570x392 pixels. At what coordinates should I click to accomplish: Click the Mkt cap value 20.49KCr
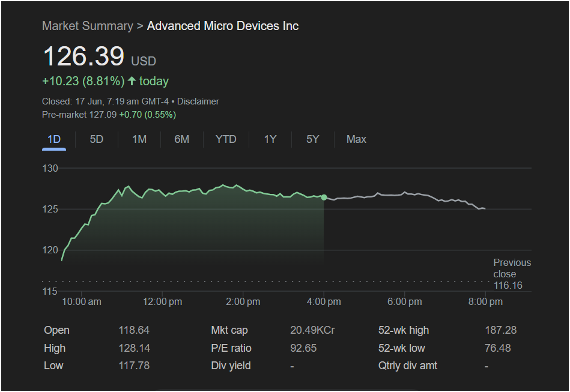pos(312,330)
